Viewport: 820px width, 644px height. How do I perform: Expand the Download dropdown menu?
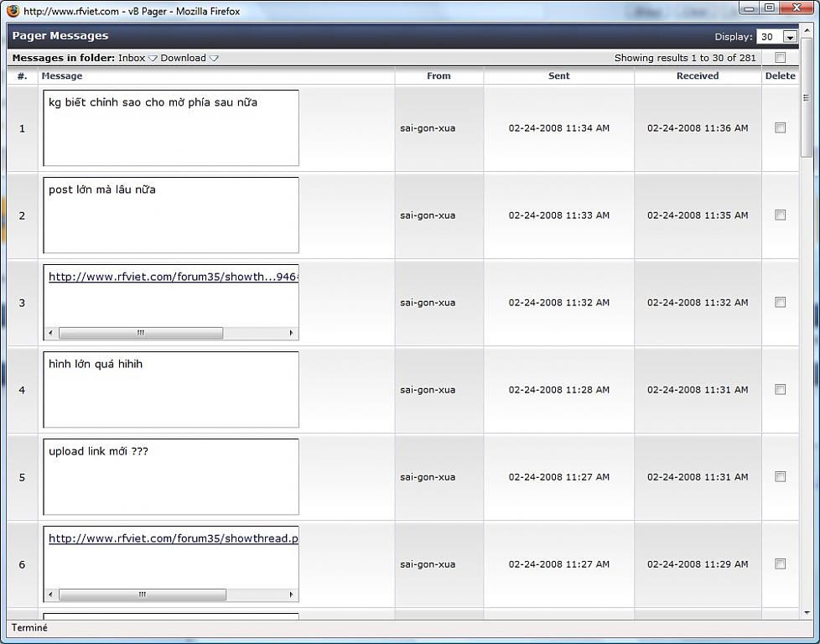click(214, 59)
